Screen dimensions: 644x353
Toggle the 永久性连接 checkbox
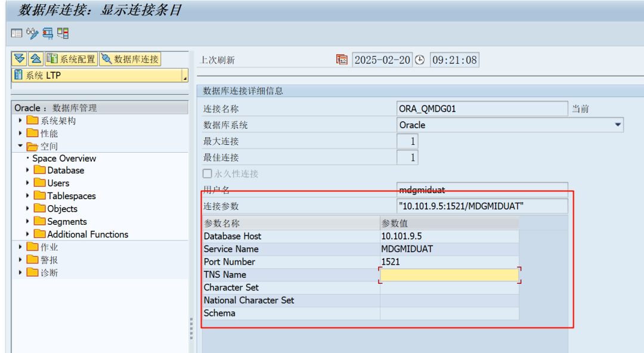tap(208, 174)
